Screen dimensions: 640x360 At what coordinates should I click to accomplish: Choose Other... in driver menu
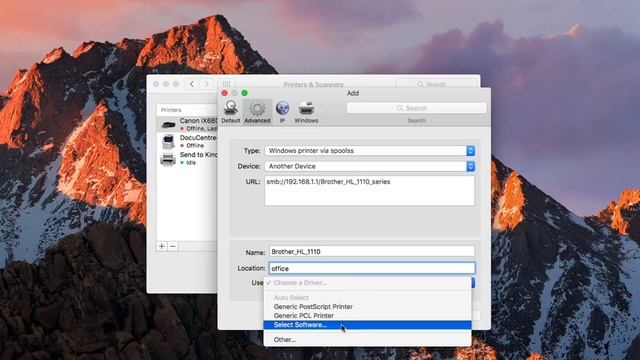point(367,340)
